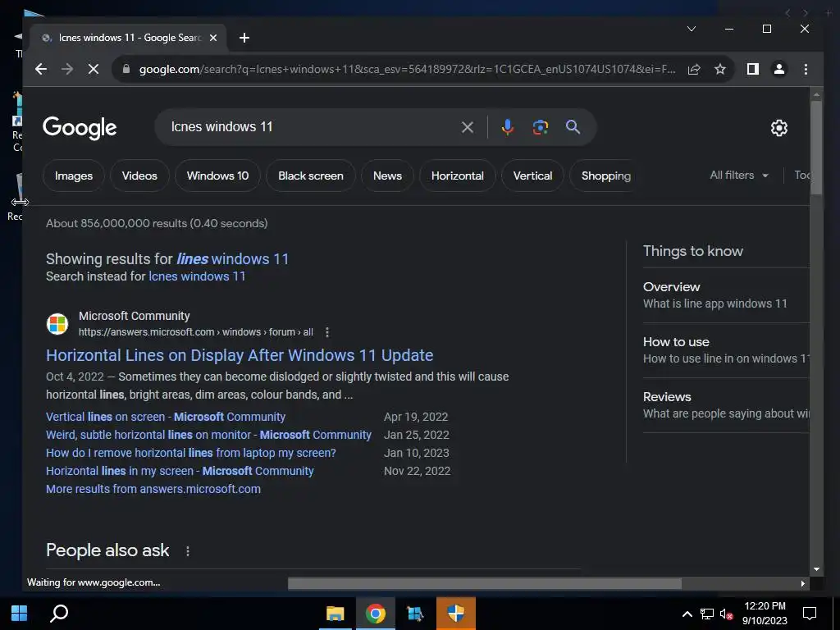Viewport: 840px width, 630px height.
Task: Search instead for Icnes windows 11
Action: click(x=197, y=276)
